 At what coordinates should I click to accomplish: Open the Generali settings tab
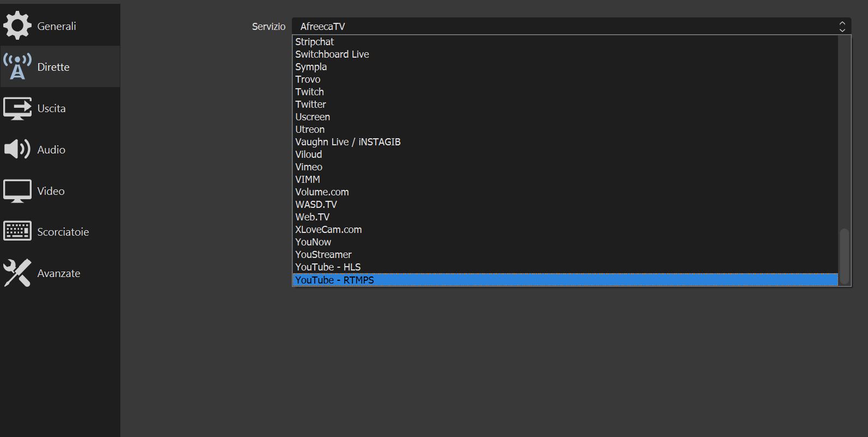point(60,25)
